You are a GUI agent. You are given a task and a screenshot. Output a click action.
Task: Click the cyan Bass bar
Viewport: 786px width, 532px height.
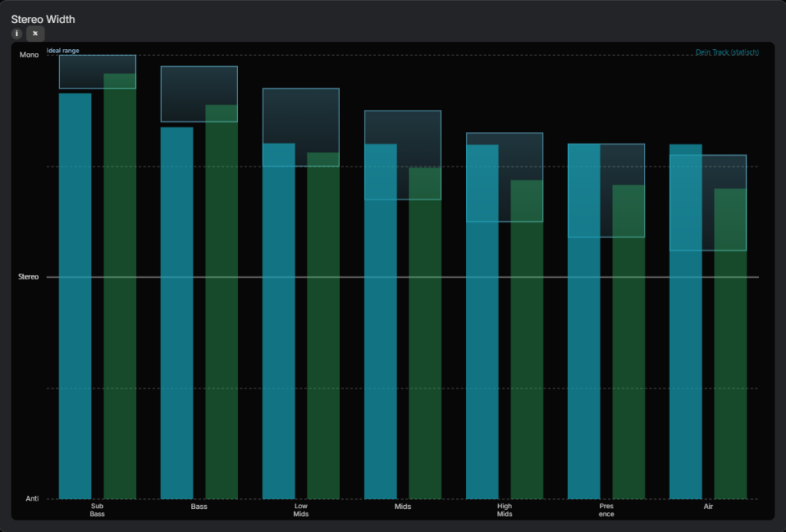click(177, 322)
